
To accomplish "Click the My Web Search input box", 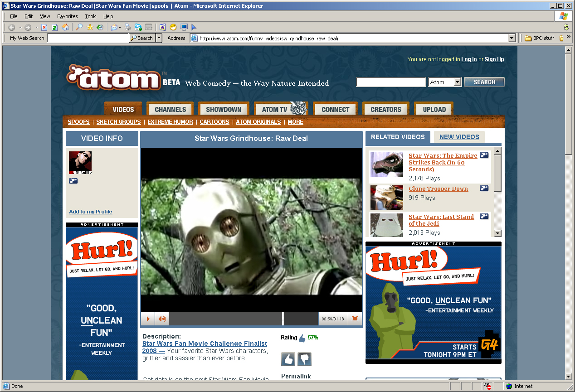I will pyautogui.click(x=88, y=38).
